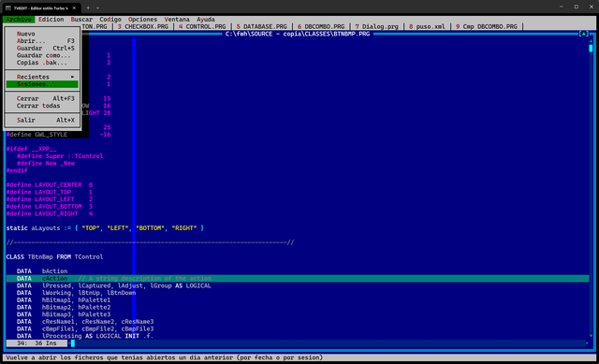Click the #define LAYOUT_RIGHT line
Image resolution: width=599 pixels, height=364 pixels.
click(50, 214)
